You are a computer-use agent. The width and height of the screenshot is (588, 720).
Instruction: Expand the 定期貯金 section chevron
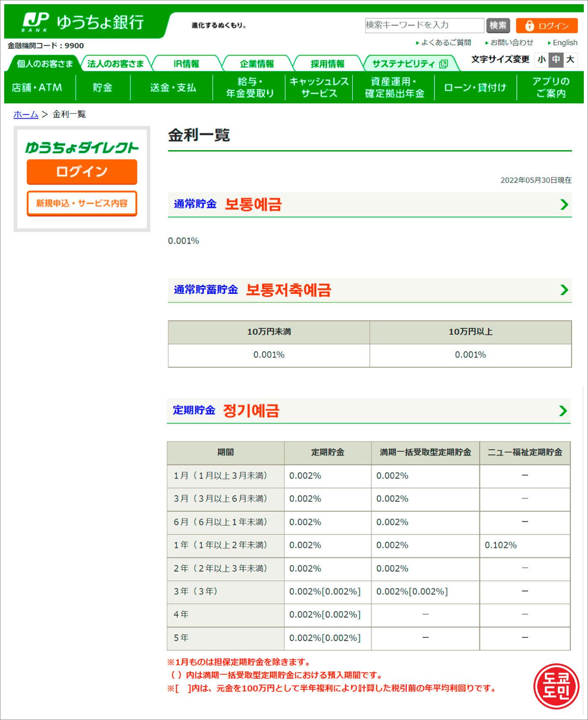(563, 411)
